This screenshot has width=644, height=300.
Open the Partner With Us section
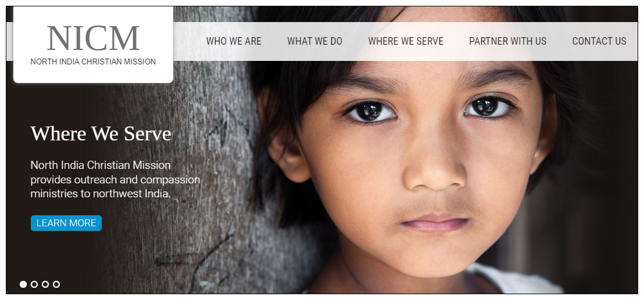507,41
